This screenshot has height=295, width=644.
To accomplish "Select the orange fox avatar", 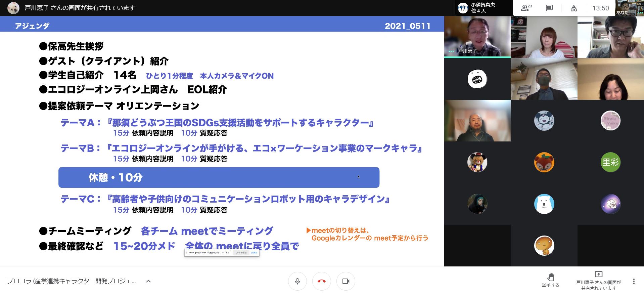I will coord(544,162).
